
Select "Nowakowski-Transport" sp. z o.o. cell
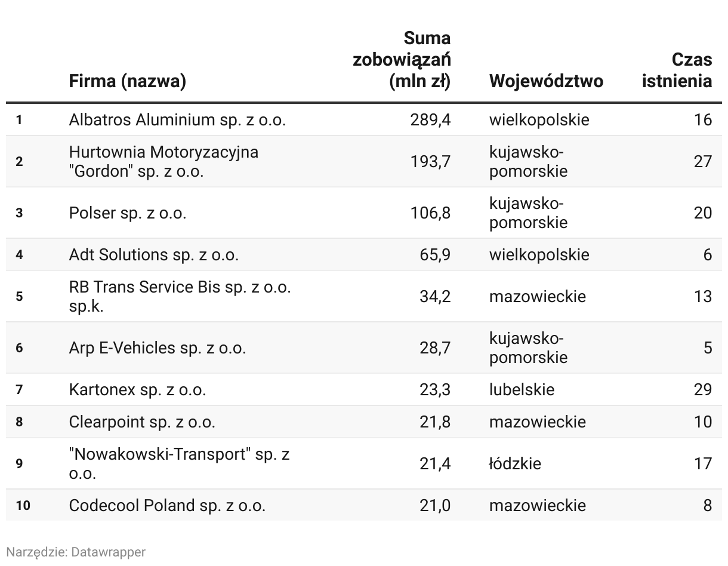[x=180, y=463]
